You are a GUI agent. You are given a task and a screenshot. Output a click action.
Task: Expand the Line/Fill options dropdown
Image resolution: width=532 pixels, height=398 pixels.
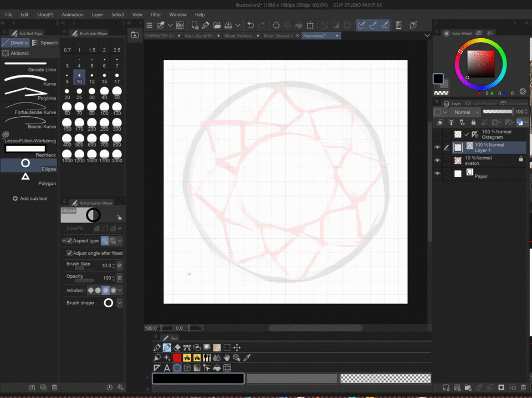(x=119, y=228)
